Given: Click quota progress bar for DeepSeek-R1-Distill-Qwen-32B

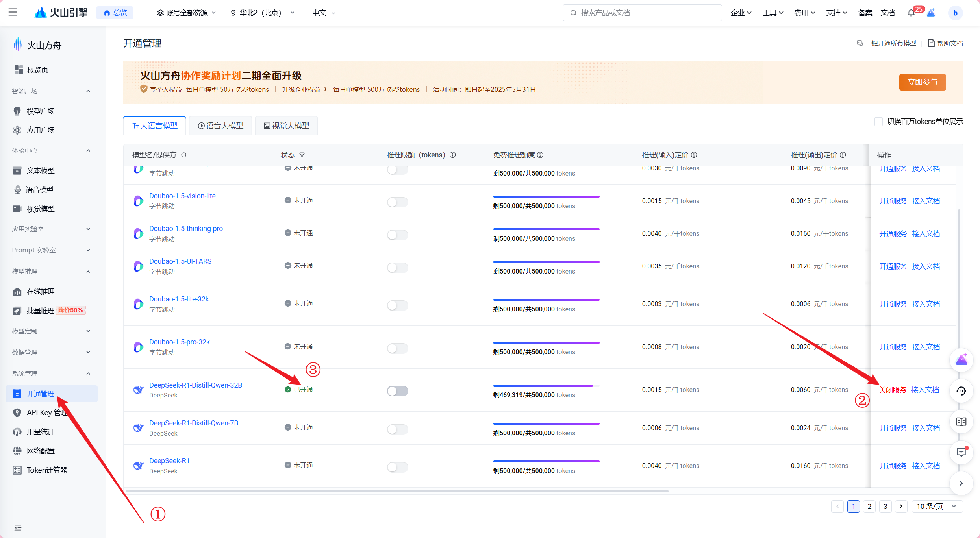Looking at the screenshot, I should click(x=546, y=386).
